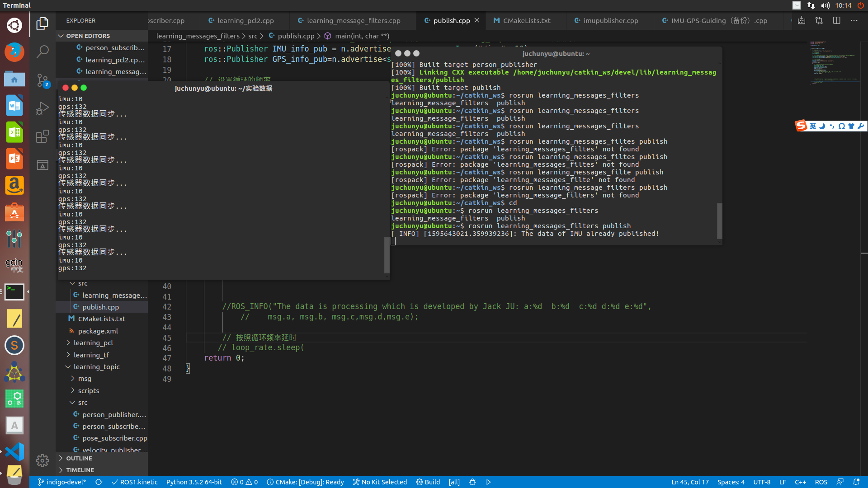
Task: Open the Manage gear icon
Action: (x=42, y=460)
